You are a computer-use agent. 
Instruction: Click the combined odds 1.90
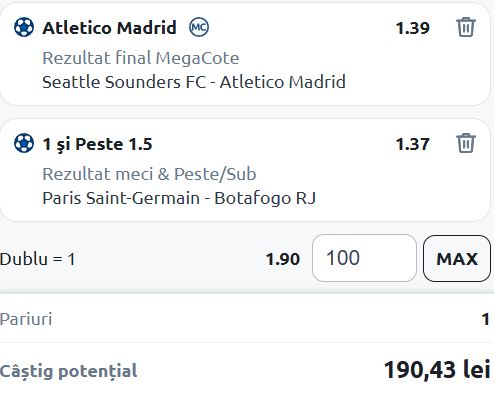click(283, 259)
